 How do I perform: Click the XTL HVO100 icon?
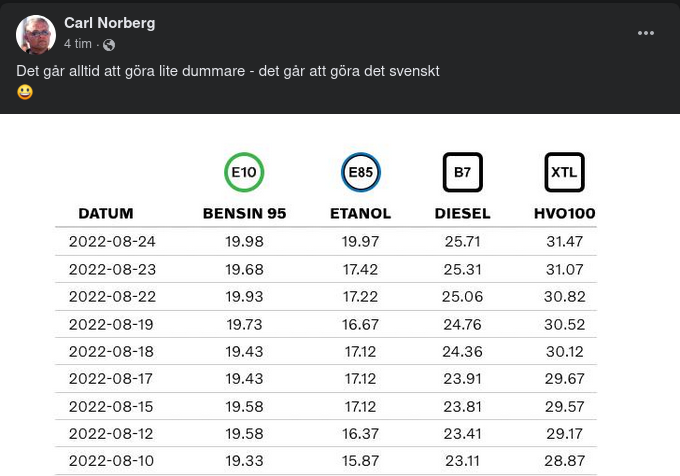click(x=564, y=172)
